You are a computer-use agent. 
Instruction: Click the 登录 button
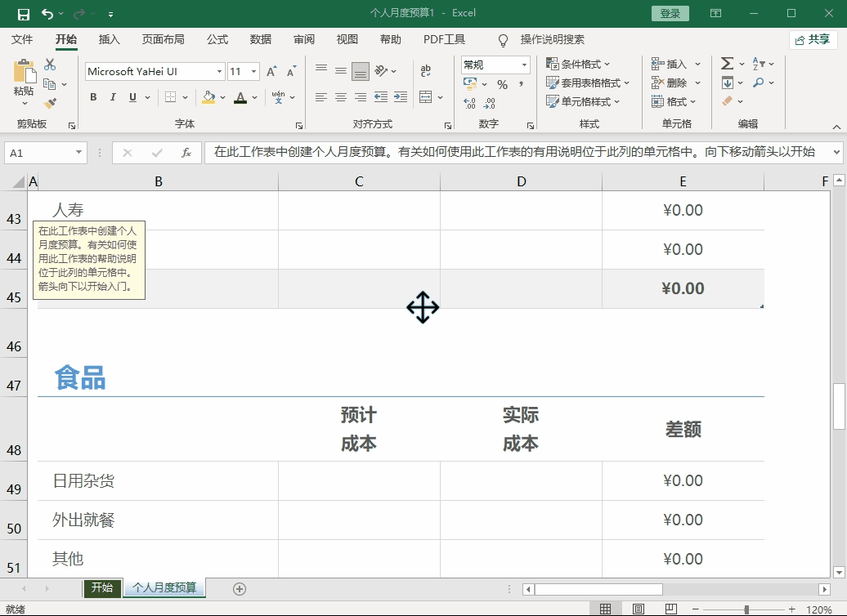670,14
